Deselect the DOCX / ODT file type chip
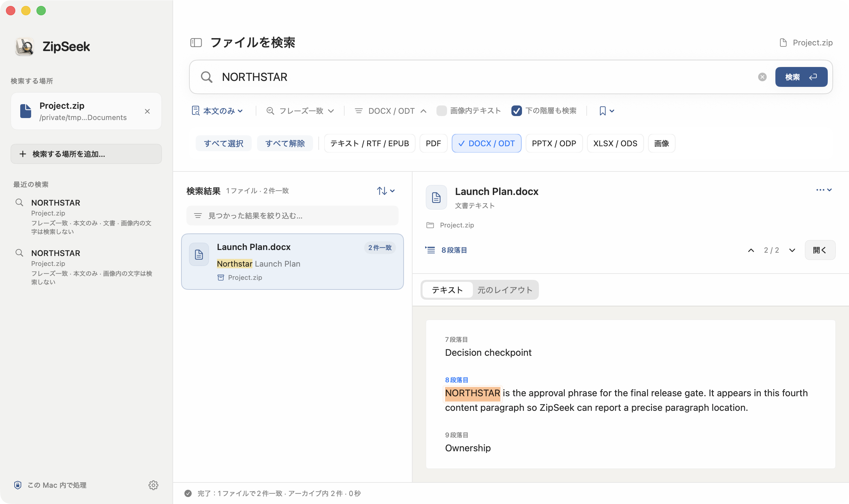Screen dimensions: 849x504 486,143
